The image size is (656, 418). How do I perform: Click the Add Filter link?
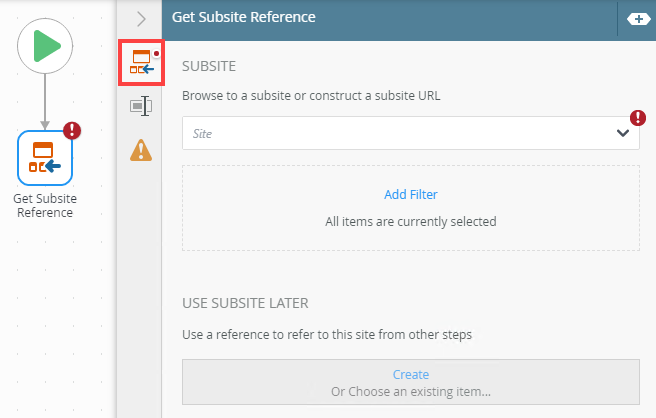click(x=411, y=195)
